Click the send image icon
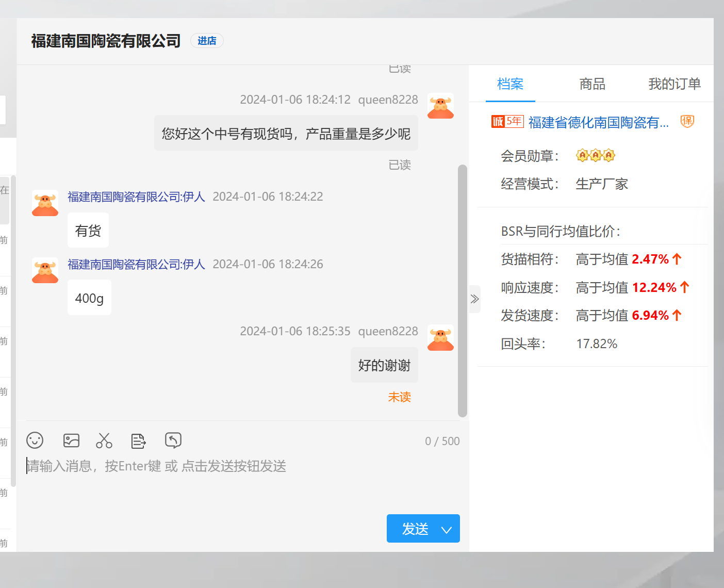This screenshot has height=588, width=724. (71, 440)
